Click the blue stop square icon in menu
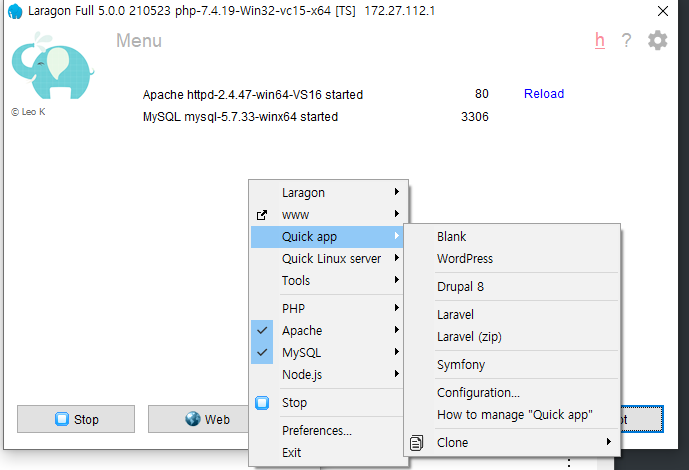This screenshot has width=689, height=470. coord(262,402)
